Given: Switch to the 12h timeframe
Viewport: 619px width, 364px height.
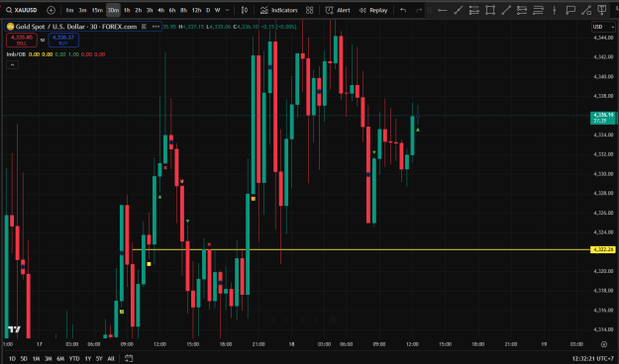Looking at the screenshot, I should tap(196, 10).
